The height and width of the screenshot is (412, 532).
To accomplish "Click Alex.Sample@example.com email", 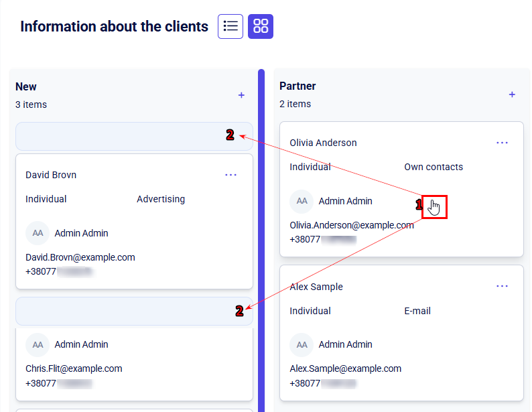I will tap(346, 368).
